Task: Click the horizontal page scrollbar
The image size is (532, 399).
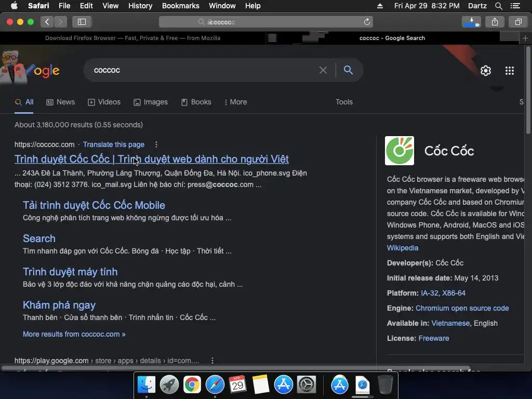Action: [x=236, y=368]
